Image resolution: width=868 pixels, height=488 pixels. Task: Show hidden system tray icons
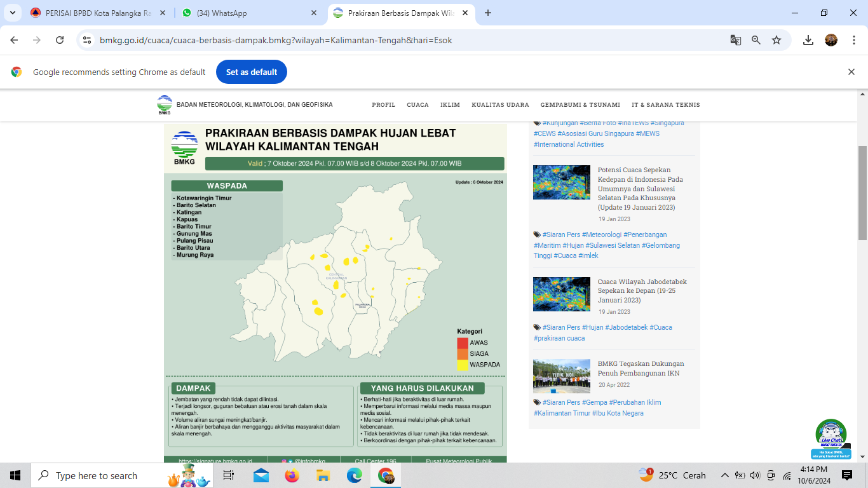pos(724,475)
